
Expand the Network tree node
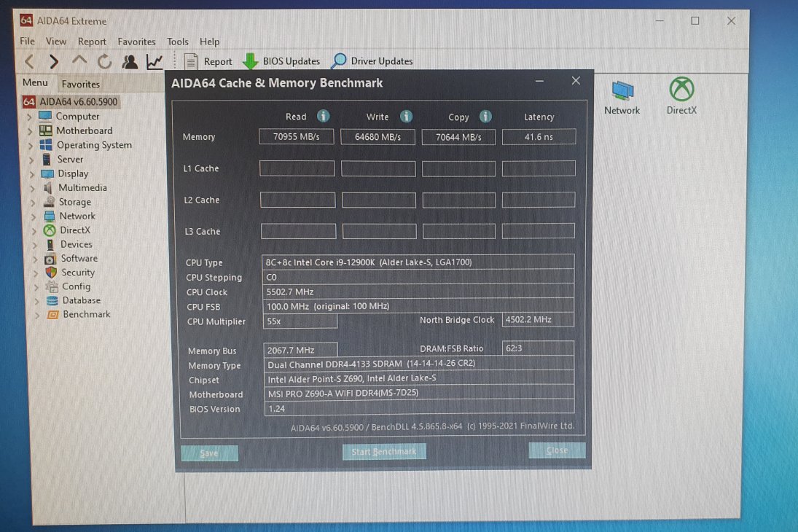click(x=34, y=217)
